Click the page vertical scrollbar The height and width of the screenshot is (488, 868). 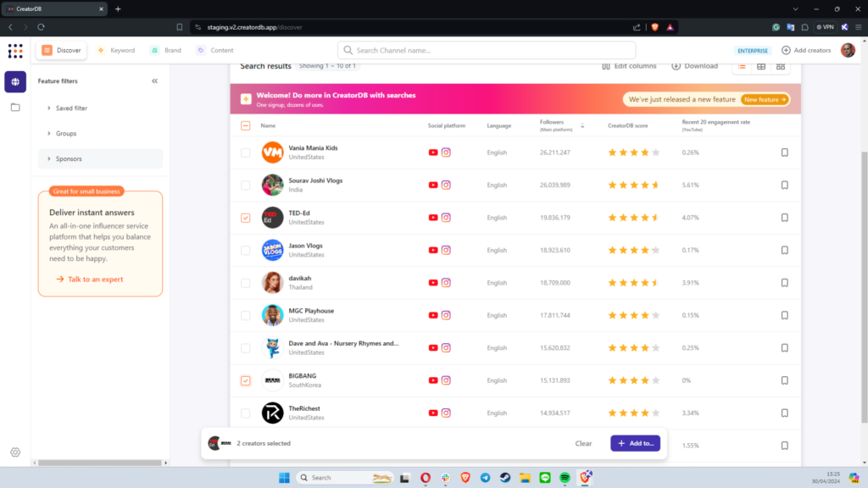[x=864, y=288]
